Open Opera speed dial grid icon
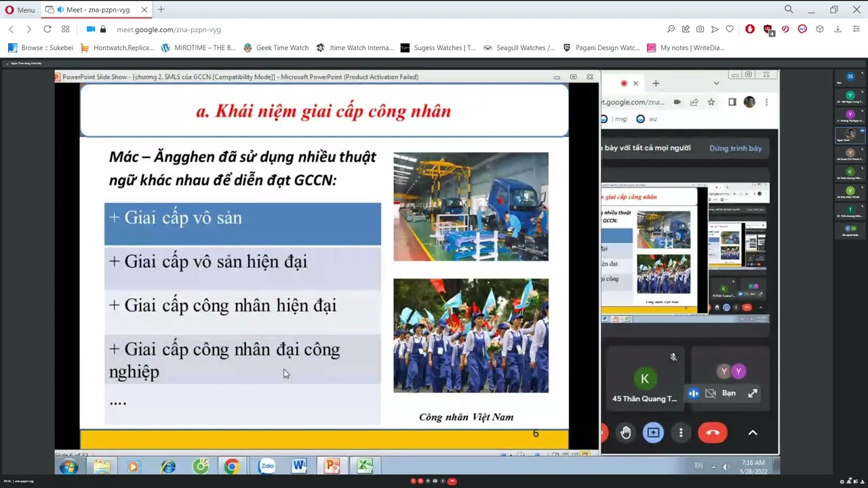This screenshot has height=488, width=868. [66, 29]
